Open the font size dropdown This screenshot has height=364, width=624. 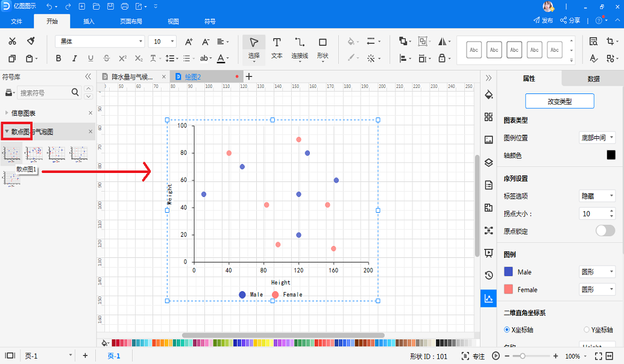162,42
